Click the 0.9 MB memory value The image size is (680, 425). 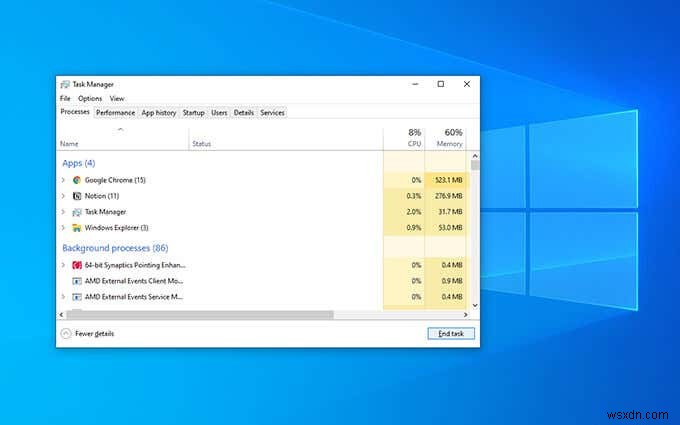click(x=452, y=281)
